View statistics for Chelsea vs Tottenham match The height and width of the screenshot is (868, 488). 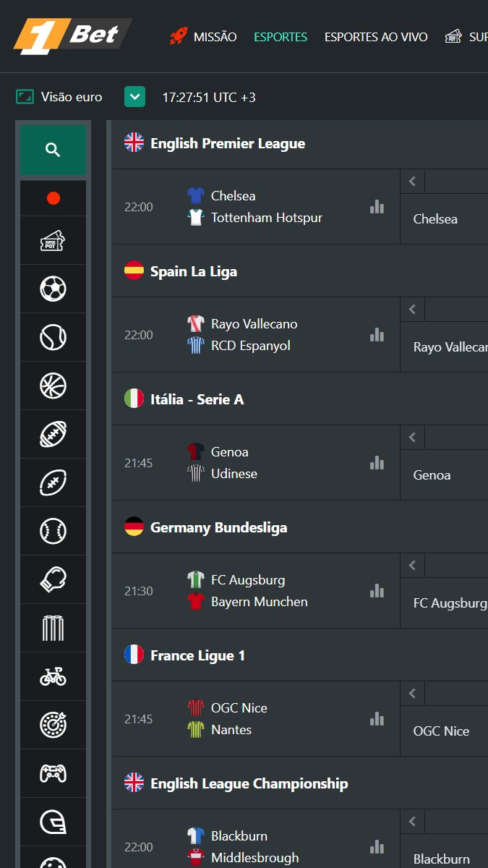point(377,207)
